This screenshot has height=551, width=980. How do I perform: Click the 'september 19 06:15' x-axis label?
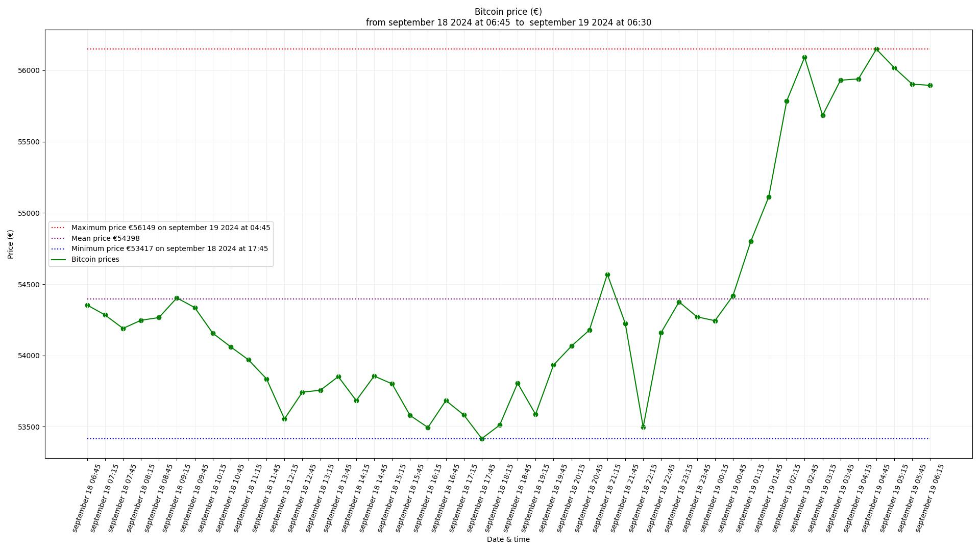pos(929,498)
